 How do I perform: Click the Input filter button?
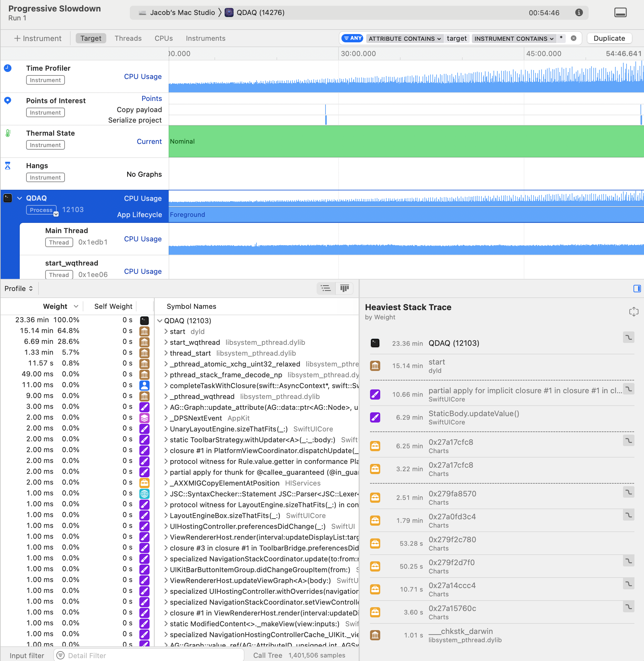pyautogui.click(x=27, y=655)
